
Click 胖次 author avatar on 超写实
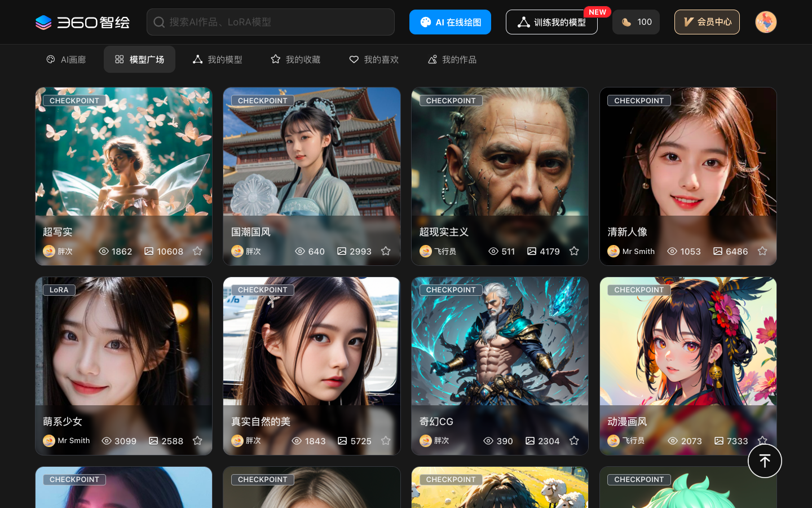(x=49, y=251)
